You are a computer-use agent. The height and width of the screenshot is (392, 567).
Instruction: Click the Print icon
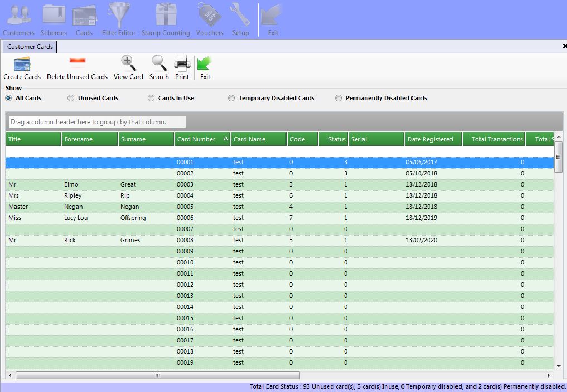182,63
